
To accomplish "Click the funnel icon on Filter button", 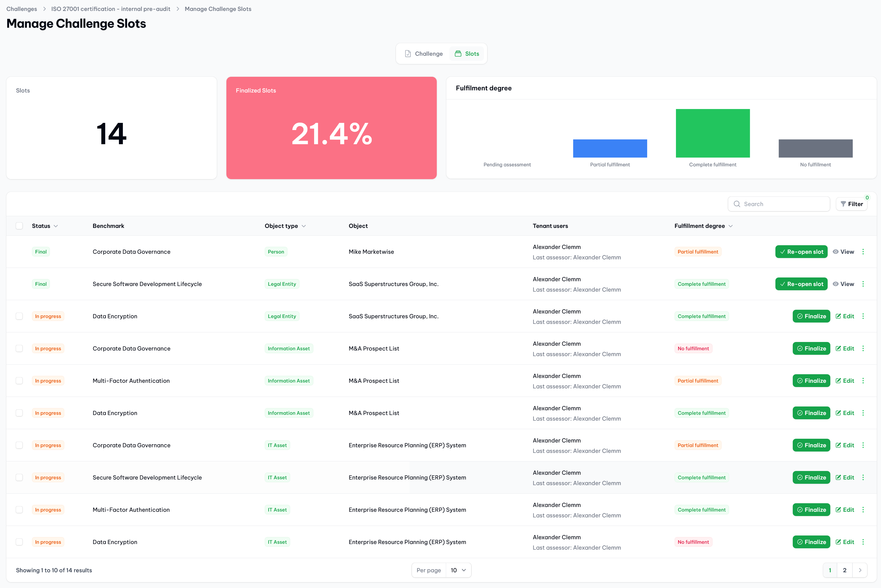I will tap(843, 204).
